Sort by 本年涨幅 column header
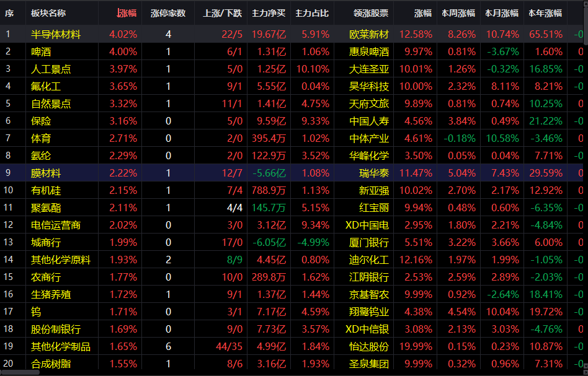588x376 pixels. (x=545, y=13)
